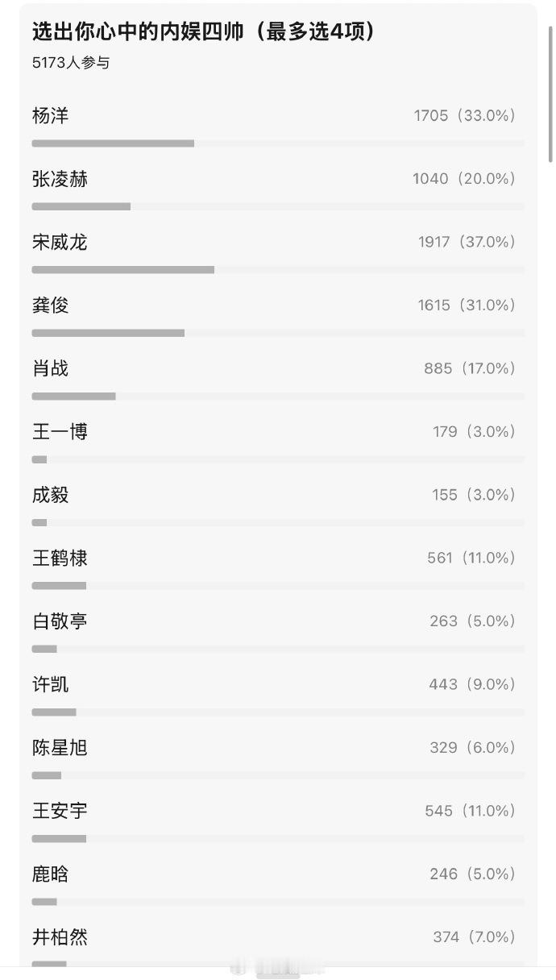
Task: Choose 王安宇 in the poll
Action: pyautogui.click(x=278, y=820)
